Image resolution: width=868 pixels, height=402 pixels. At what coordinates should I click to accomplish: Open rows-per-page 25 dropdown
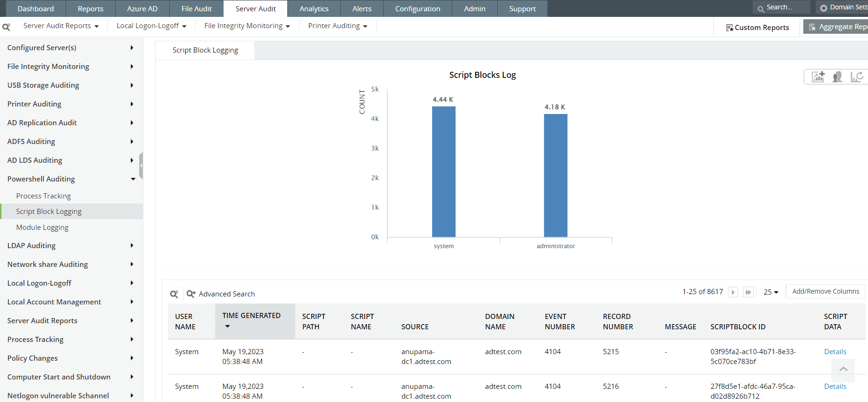coord(771,292)
